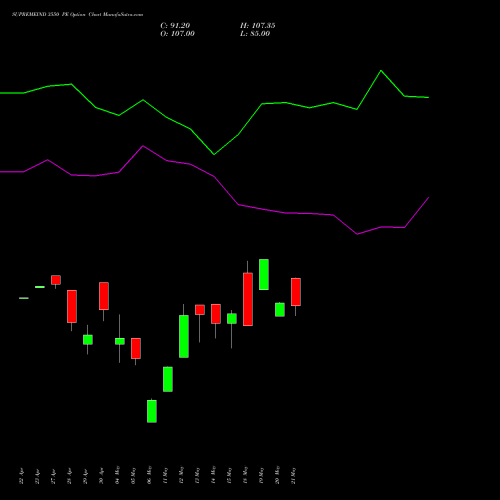Image resolution: width=500 pixels, height=500 pixels.
Task: Click the green candlestick for 12 May
Action: 184,336
